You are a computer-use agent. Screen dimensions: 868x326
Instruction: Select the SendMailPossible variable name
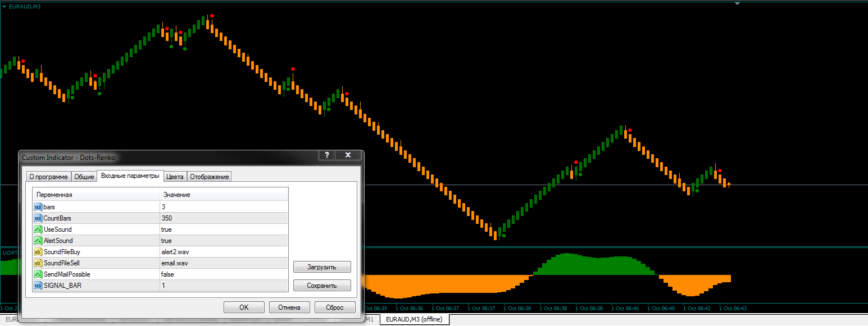[x=67, y=274]
